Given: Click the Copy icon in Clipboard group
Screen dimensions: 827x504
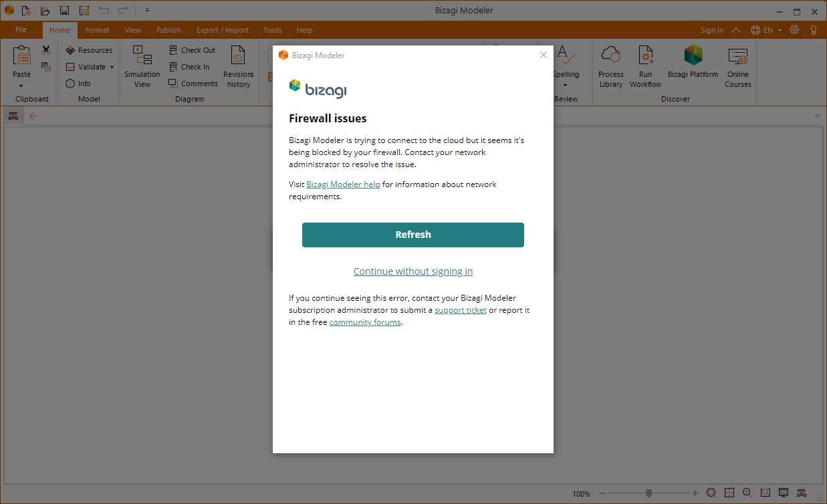Looking at the screenshot, I should pos(46,67).
